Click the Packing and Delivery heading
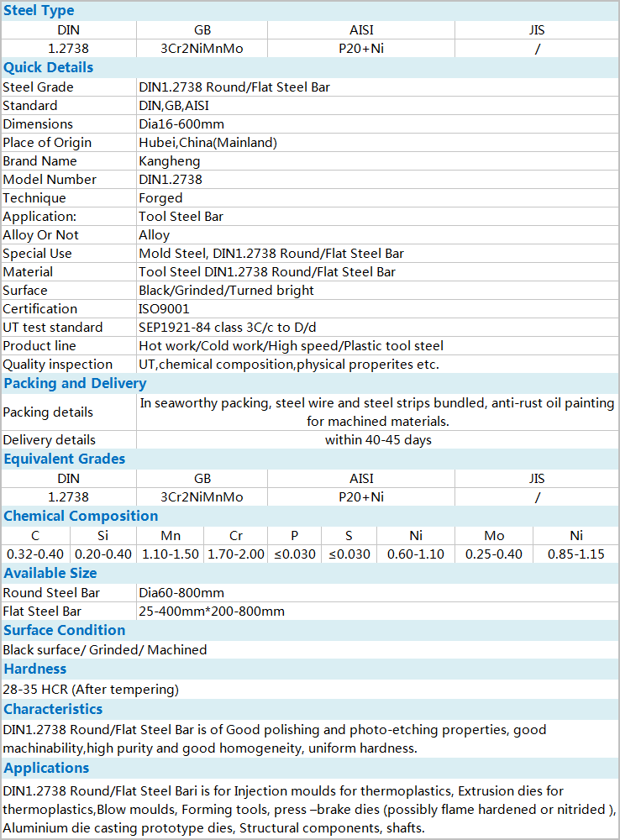This screenshot has height=840, width=620. 75,384
